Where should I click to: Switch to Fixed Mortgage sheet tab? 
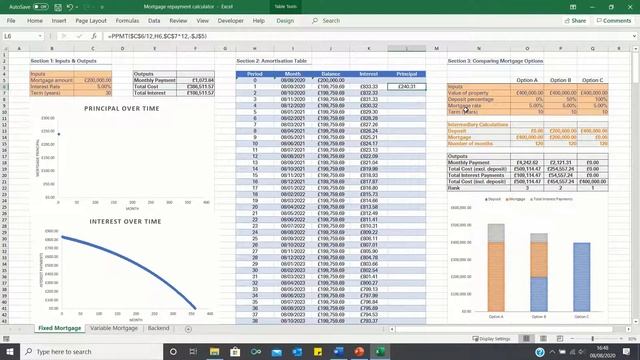point(60,328)
